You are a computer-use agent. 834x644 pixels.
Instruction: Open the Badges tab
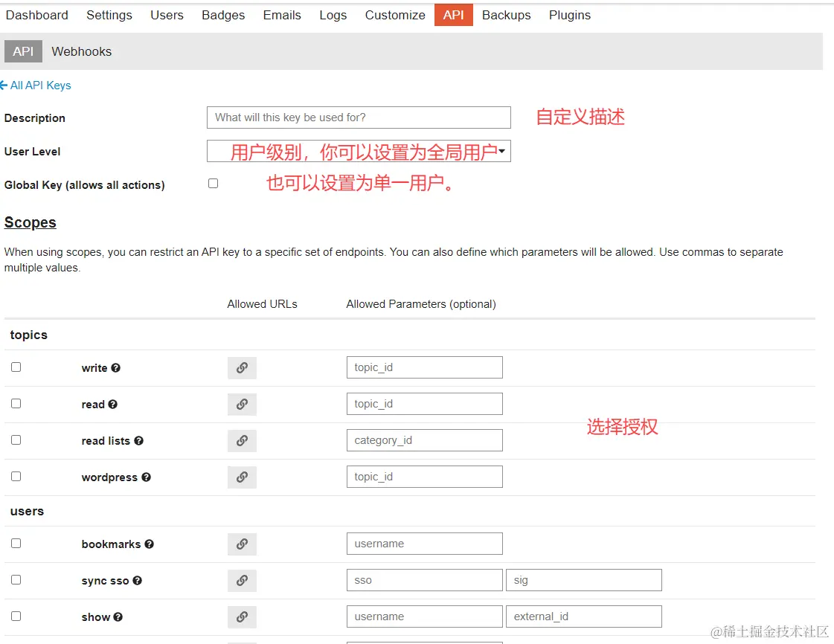click(223, 15)
